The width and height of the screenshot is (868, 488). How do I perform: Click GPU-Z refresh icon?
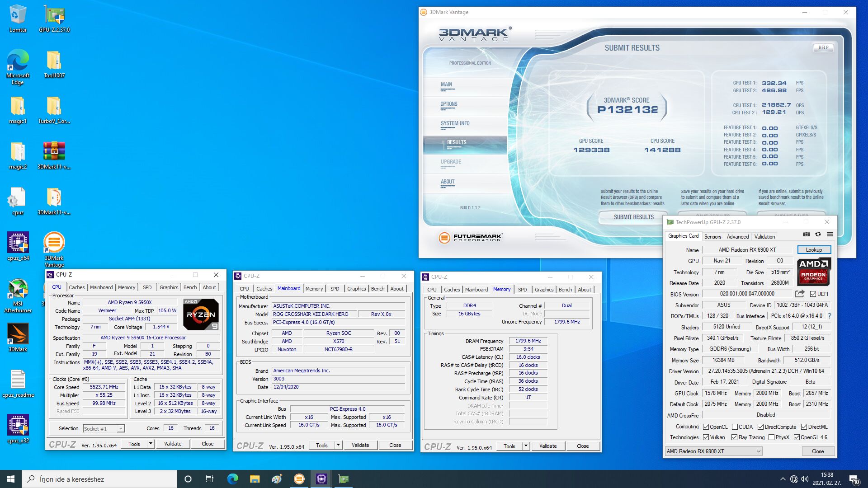click(818, 234)
